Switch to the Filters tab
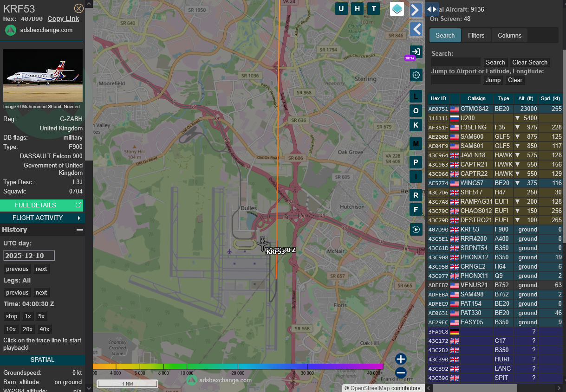This screenshot has height=392, width=566. click(476, 35)
